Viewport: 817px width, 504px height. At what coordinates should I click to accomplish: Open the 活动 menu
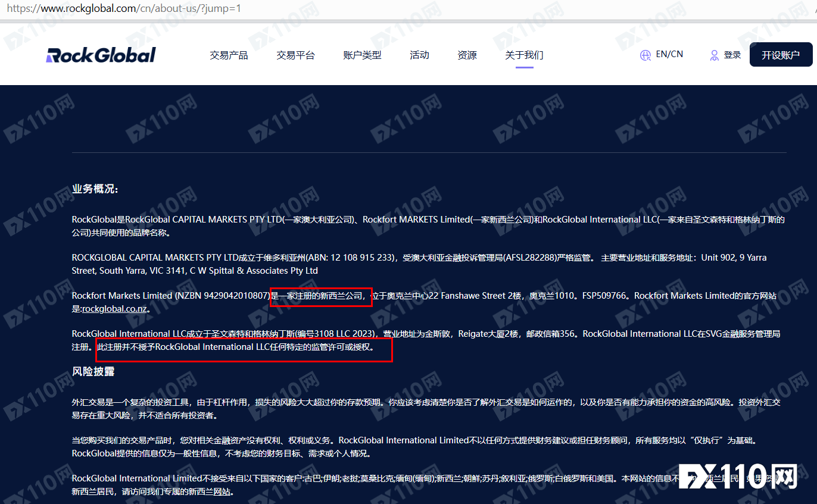[x=419, y=55]
